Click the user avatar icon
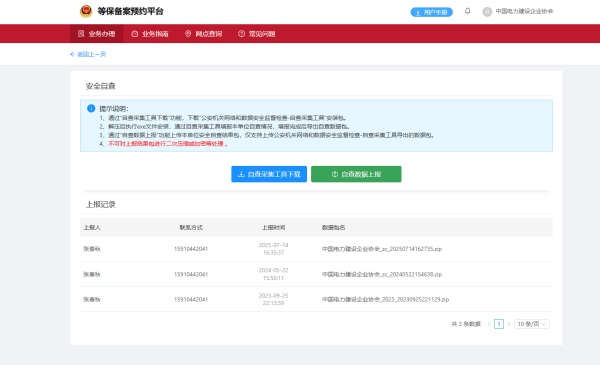 487,12
